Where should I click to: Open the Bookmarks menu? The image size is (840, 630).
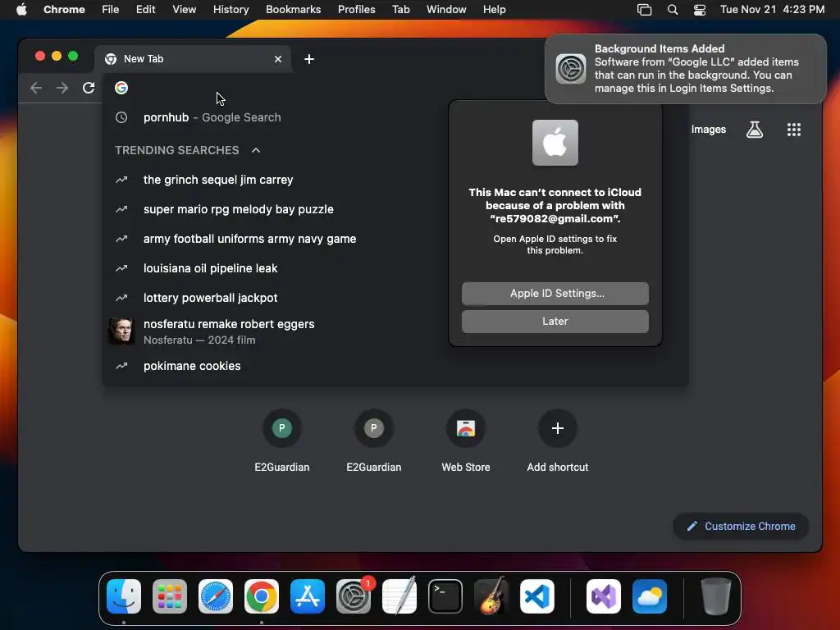tap(293, 9)
